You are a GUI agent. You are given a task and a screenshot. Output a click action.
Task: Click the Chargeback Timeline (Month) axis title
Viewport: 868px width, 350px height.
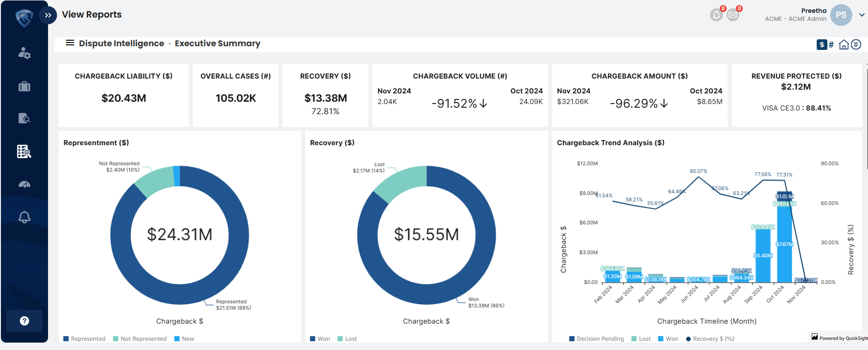pos(707,321)
